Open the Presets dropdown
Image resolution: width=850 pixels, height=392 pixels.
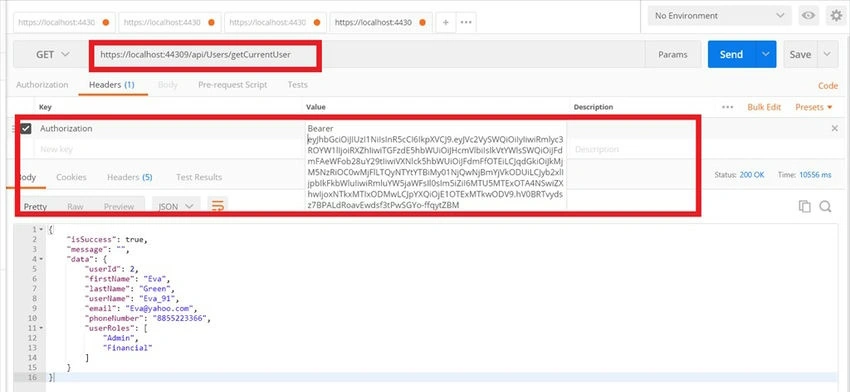pyautogui.click(x=813, y=107)
